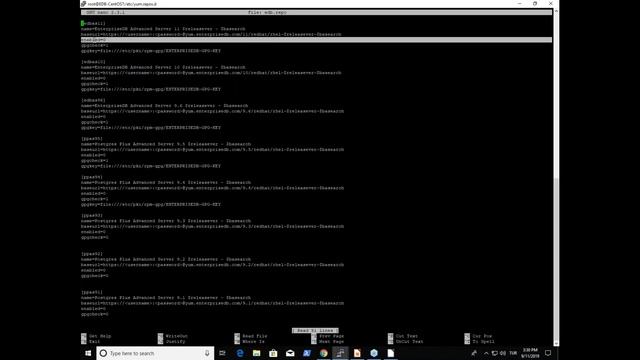Click the [ppas93] section header

[x=92, y=215]
